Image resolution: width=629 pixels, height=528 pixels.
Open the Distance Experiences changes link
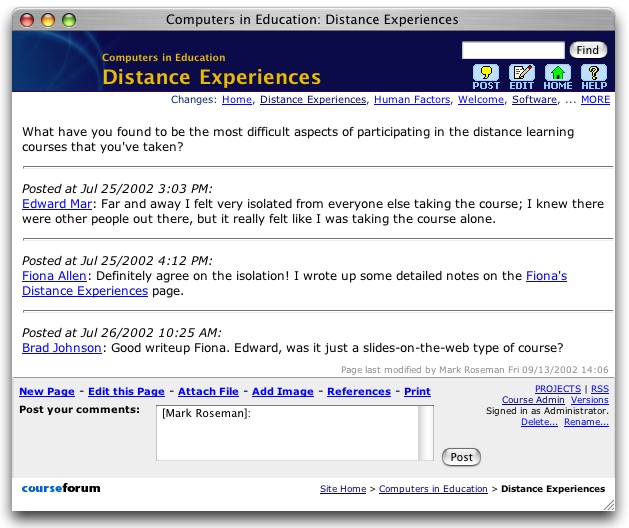pos(313,100)
